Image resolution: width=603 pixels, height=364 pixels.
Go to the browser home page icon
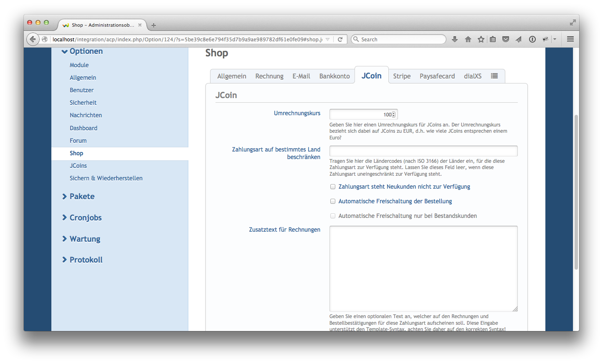coord(468,39)
